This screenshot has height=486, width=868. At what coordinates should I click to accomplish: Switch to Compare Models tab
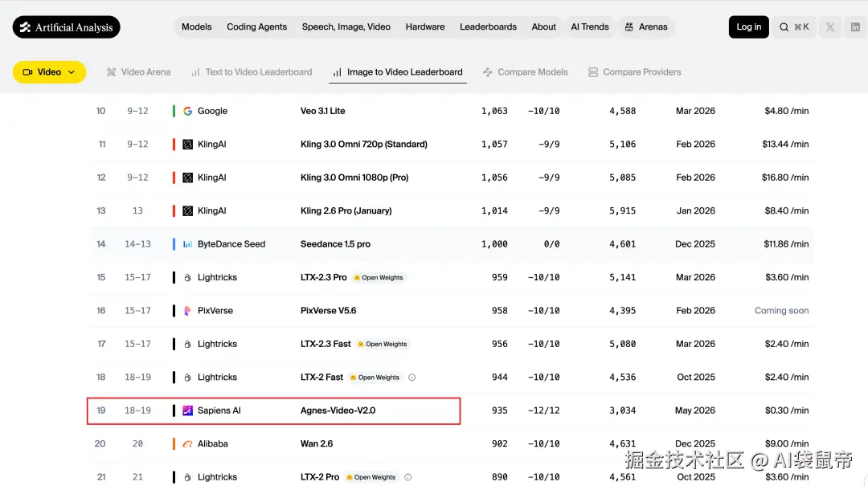click(526, 72)
